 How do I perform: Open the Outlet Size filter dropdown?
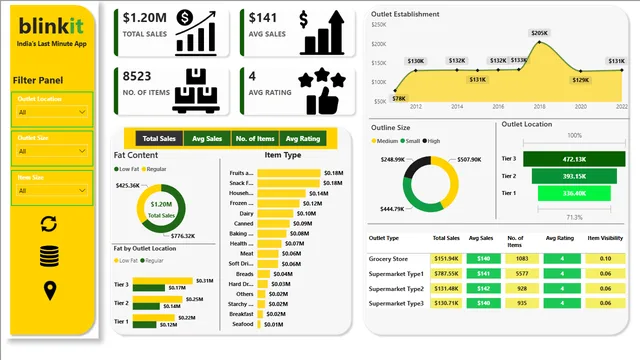tap(52, 151)
